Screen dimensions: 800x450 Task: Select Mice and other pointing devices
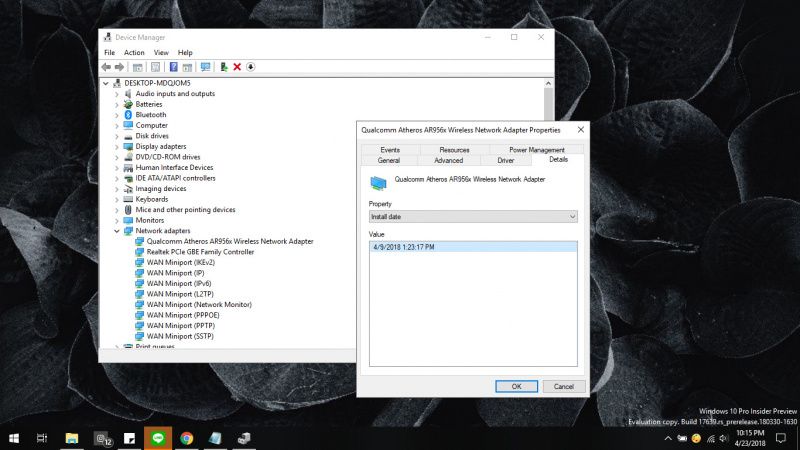[x=185, y=210]
